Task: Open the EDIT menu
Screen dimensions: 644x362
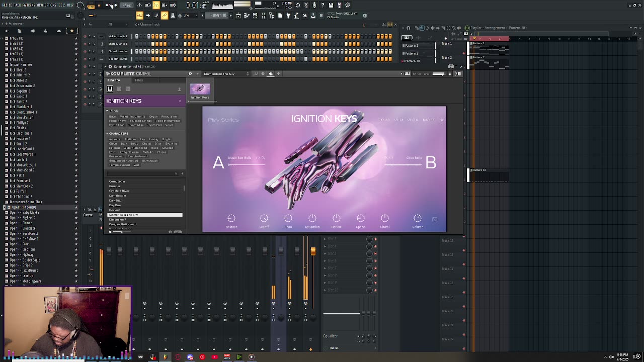Action: point(12,5)
